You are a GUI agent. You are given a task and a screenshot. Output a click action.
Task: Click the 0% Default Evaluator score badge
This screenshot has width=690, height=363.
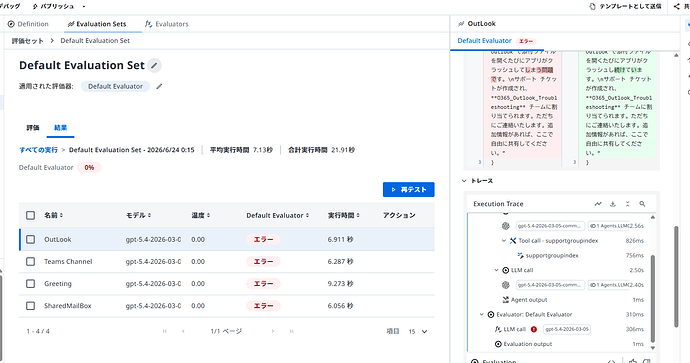point(89,168)
